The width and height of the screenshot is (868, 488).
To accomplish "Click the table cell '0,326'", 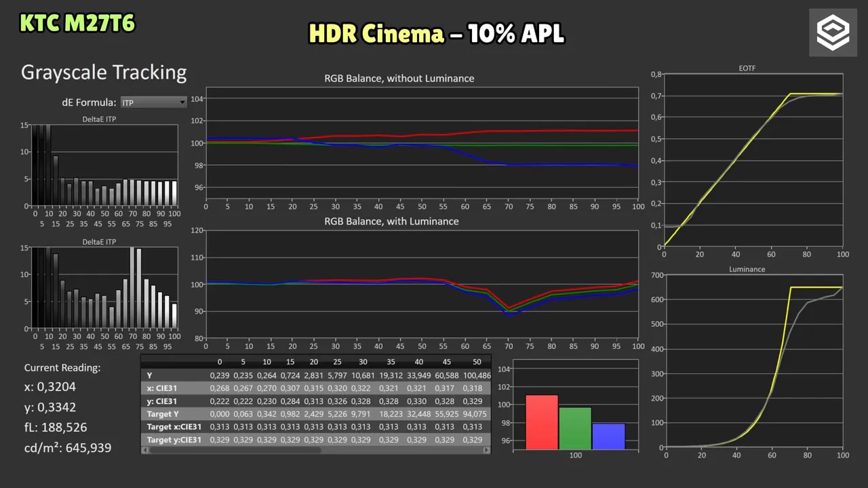I will coord(338,401).
